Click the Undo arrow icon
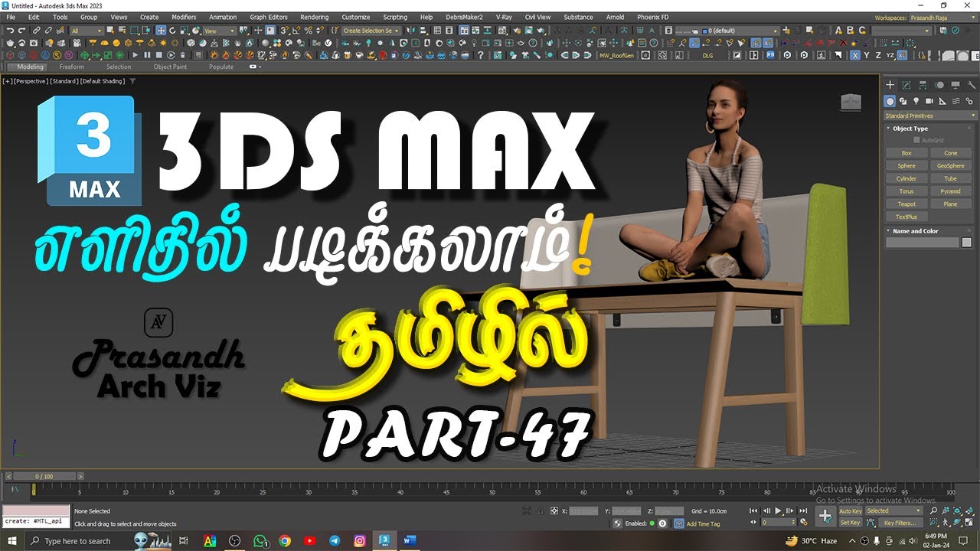Viewport: 980px width, 551px height. point(10,31)
